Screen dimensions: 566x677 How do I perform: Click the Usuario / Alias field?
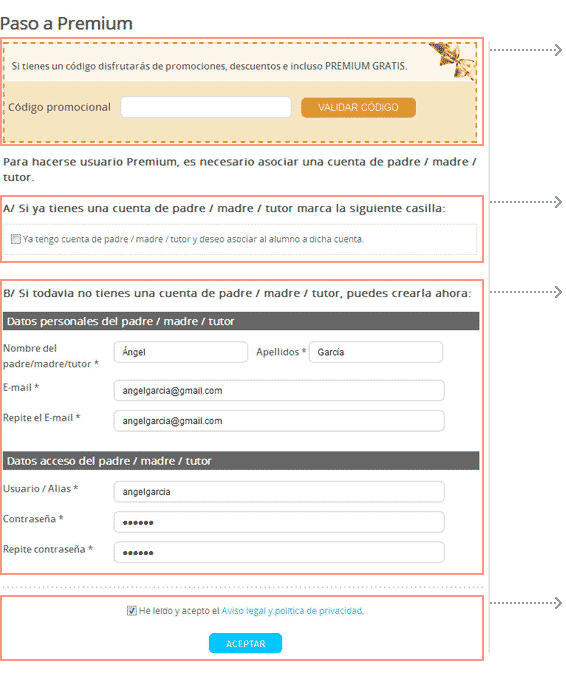pos(279,491)
